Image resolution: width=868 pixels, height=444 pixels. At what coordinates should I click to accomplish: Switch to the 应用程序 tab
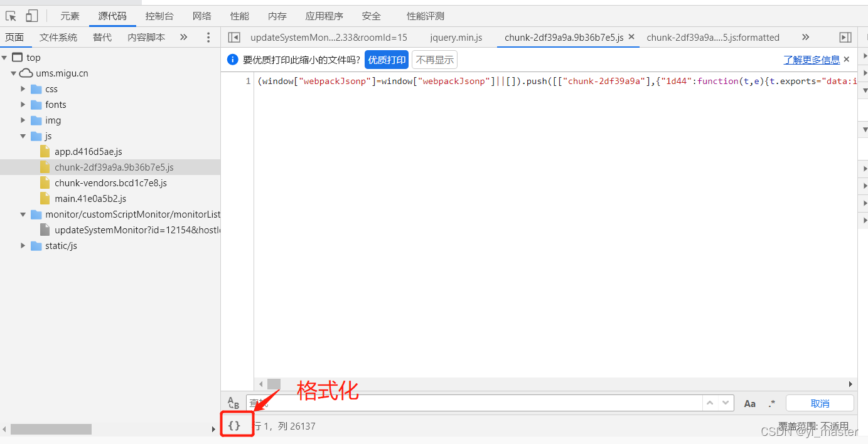324,16
